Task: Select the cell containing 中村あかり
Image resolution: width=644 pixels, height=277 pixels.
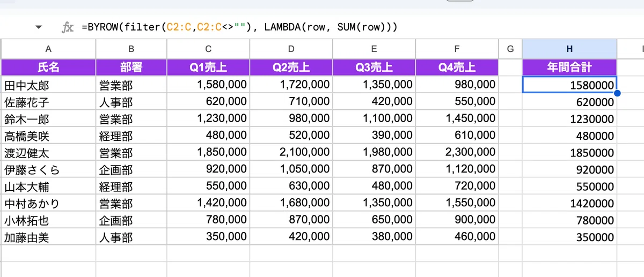Action: pyautogui.click(x=48, y=204)
